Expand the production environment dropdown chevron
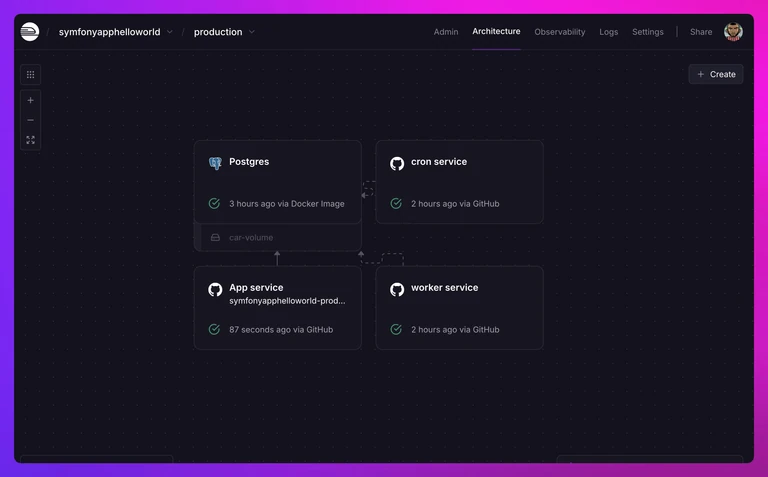This screenshot has height=477, width=768. coord(252,32)
